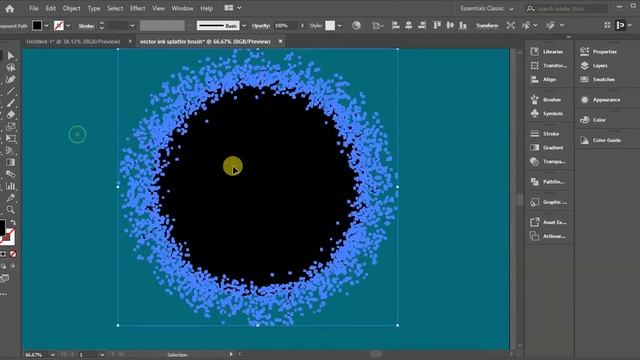Screen dimensions: 640x360
Task: Select the Direct Selection arrow tool
Action: tap(11, 56)
